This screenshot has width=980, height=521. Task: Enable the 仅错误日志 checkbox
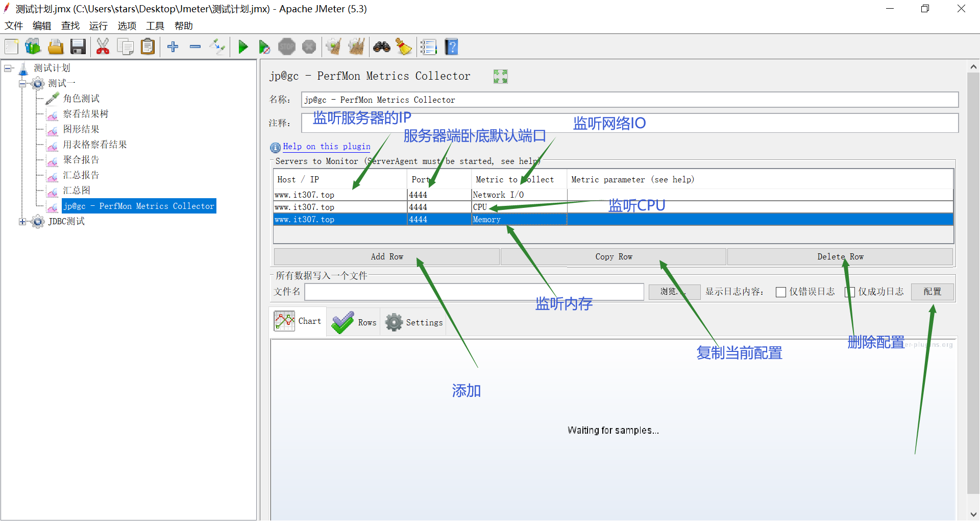pos(780,292)
